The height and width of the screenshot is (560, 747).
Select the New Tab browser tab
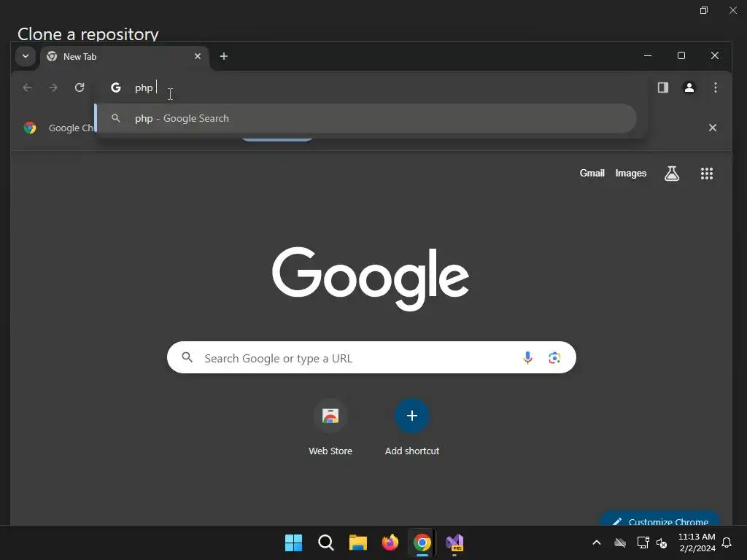(x=124, y=57)
